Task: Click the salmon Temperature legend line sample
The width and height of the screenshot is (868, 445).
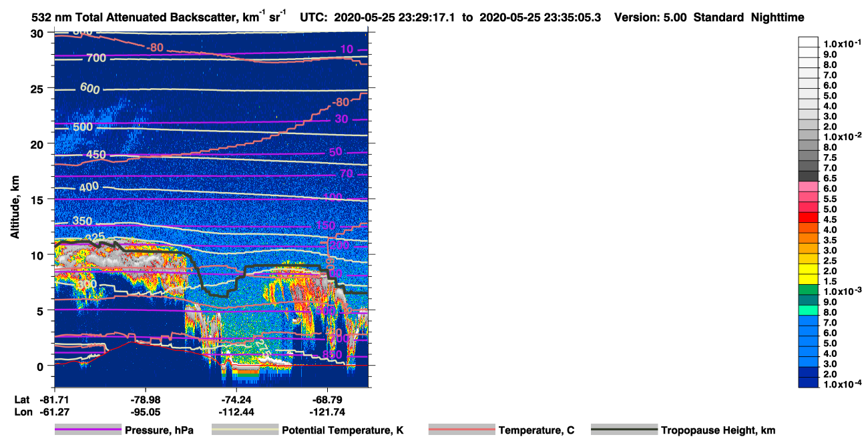Action: pos(462,430)
